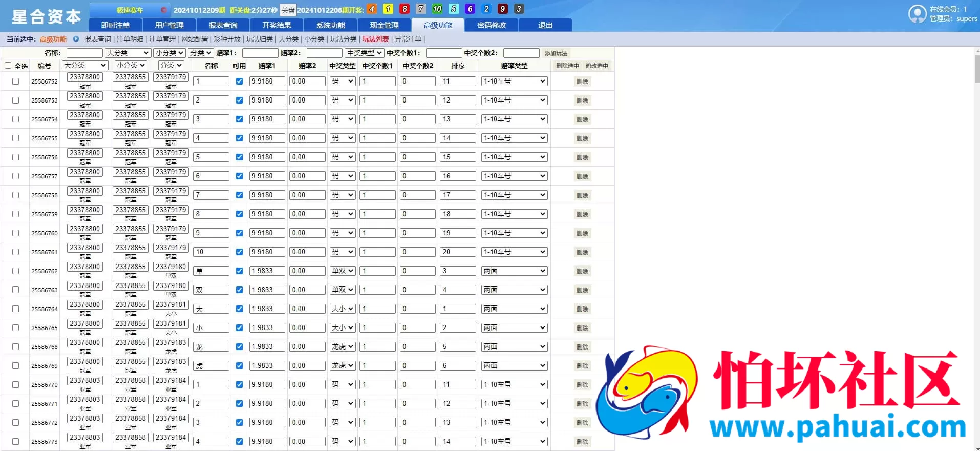Image resolution: width=980 pixels, height=451 pixels.
Task: Click the blue number 2 result ball
Action: coord(486,9)
